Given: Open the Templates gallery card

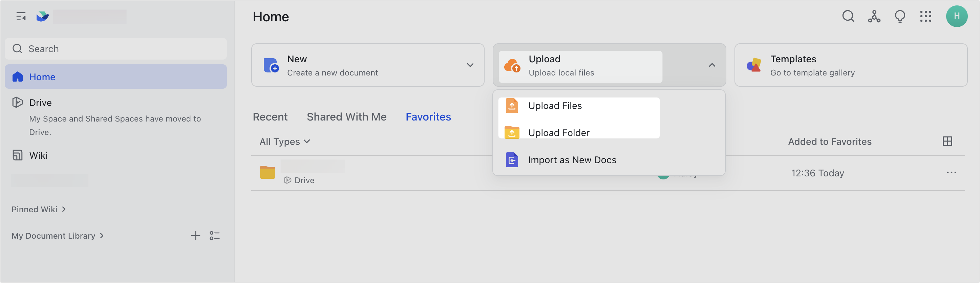Looking at the screenshot, I should (x=850, y=65).
